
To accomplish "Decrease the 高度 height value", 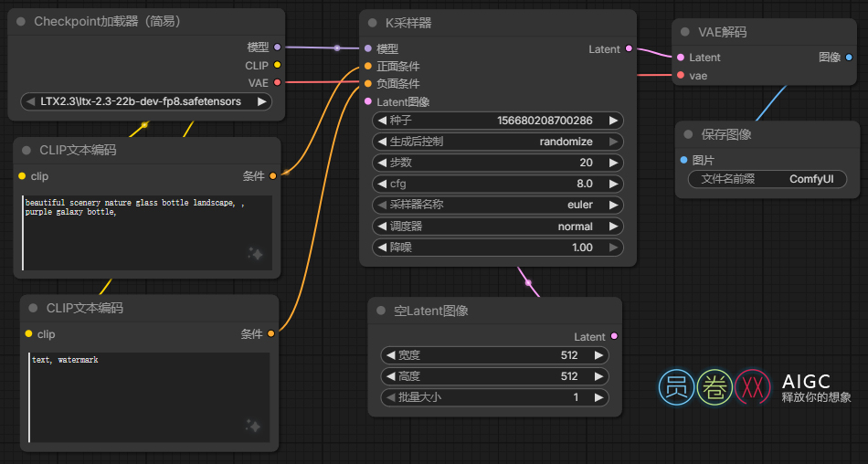I will coord(391,376).
